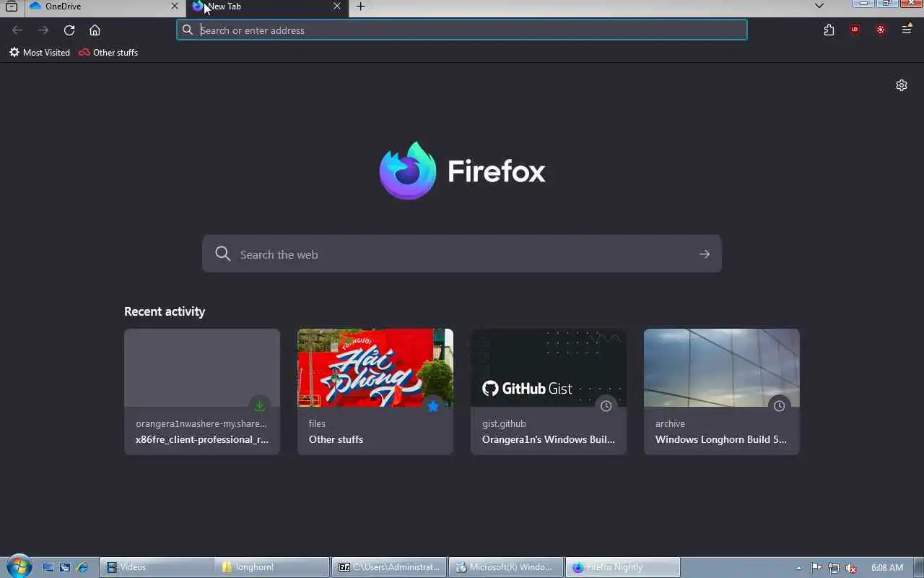The height and width of the screenshot is (578, 924).
Task: Open a new tab with plus button
Action: [x=360, y=7]
